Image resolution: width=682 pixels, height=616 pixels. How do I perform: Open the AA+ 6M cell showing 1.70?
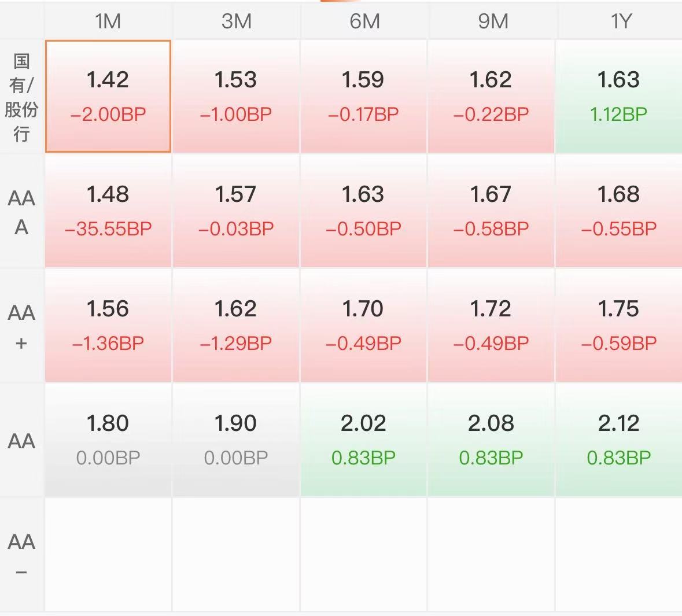(364, 326)
